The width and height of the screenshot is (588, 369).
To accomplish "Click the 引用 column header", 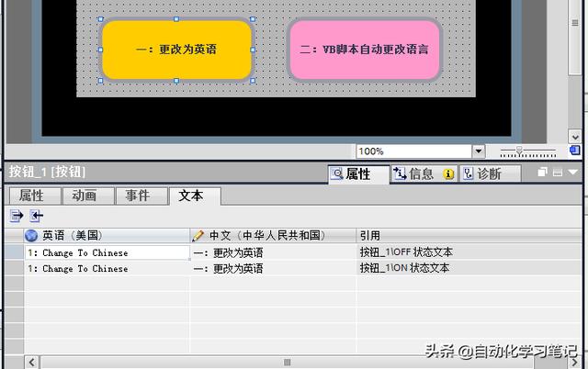I will click(x=469, y=236).
